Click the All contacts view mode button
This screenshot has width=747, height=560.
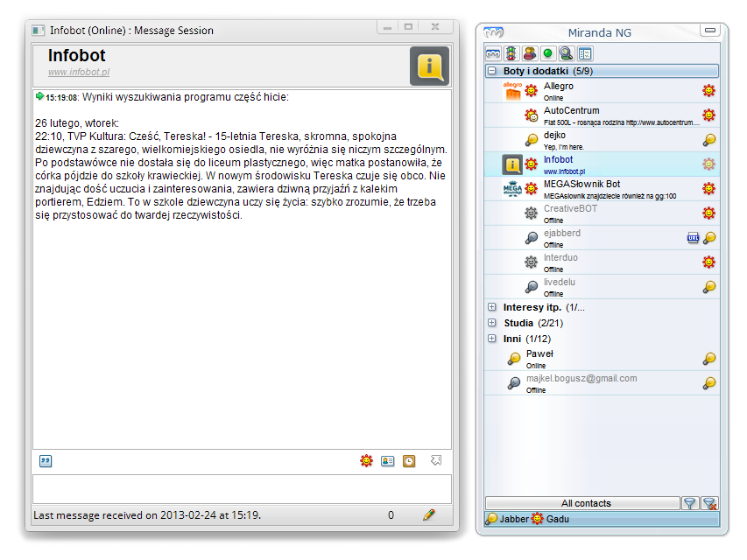(582, 503)
